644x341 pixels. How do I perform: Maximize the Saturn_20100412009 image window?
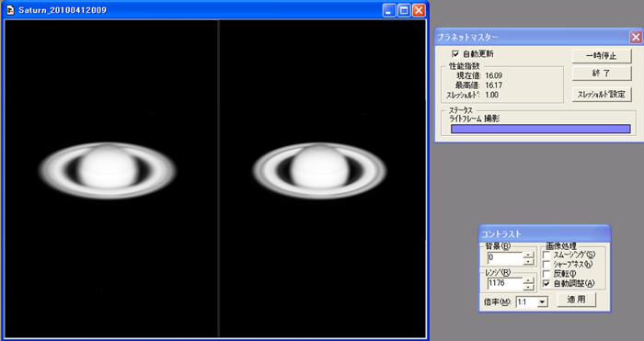(x=404, y=10)
